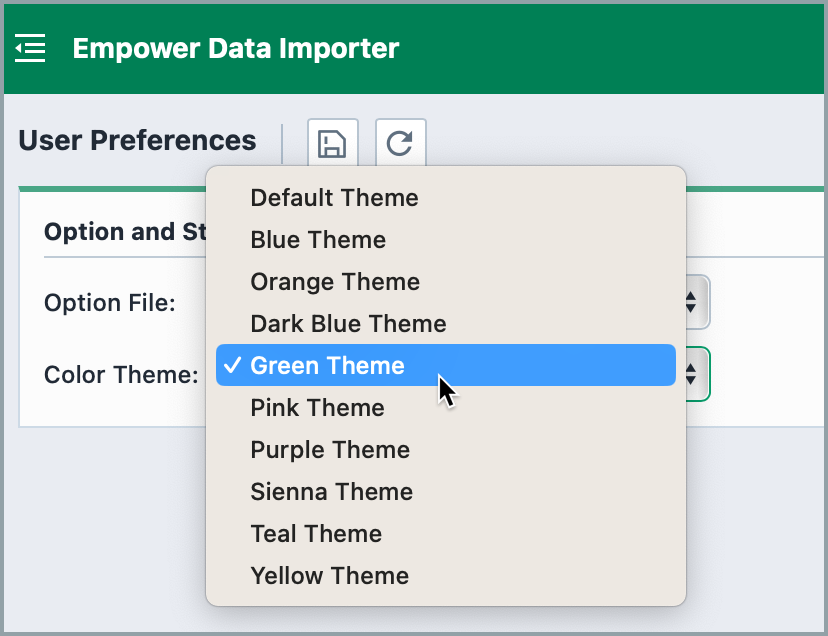Click the Empower Data Importer title

pyautogui.click(x=236, y=49)
